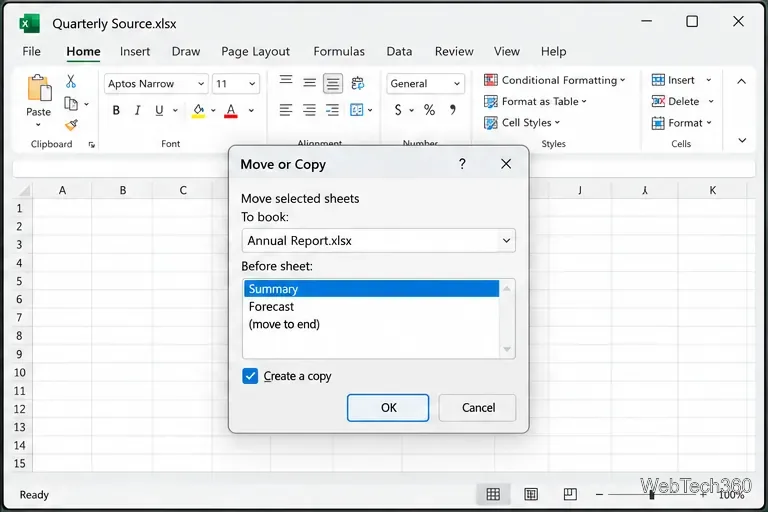This screenshot has height=512, width=768.
Task: Click the Select All corner triangle
Action: coord(24,190)
